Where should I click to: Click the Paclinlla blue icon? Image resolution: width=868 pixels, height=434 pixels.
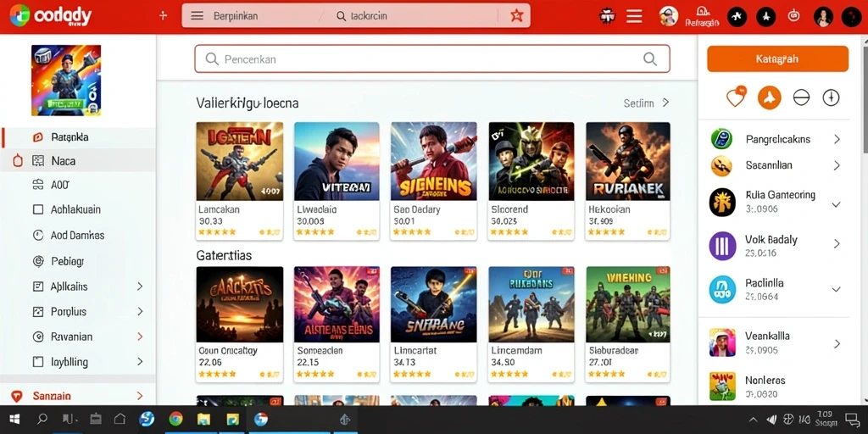point(722,289)
